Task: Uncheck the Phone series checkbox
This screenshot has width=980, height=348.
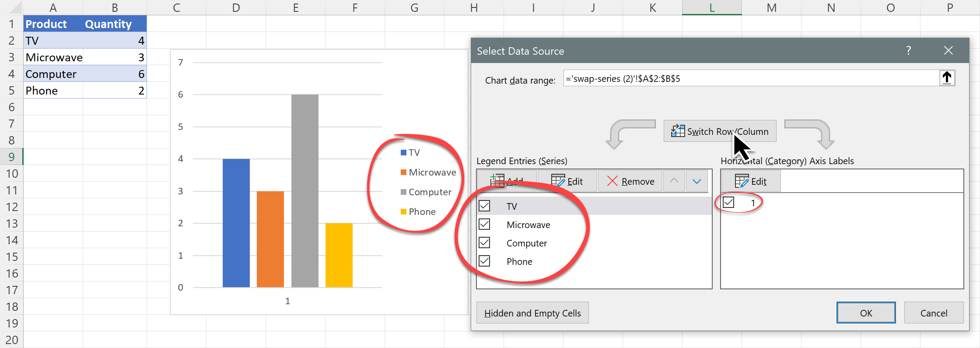Action: click(x=484, y=261)
